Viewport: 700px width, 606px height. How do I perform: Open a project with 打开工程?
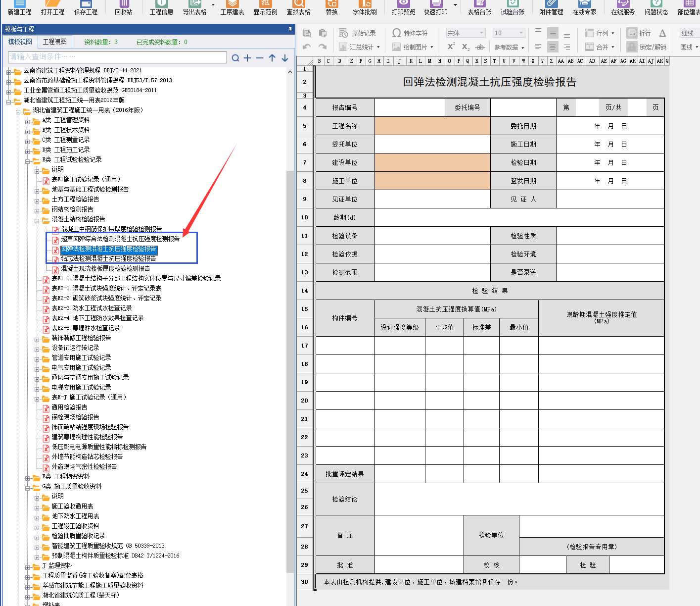52,7
